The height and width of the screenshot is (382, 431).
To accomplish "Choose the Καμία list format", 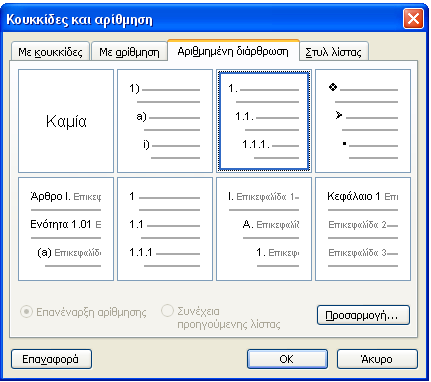I will tap(66, 121).
